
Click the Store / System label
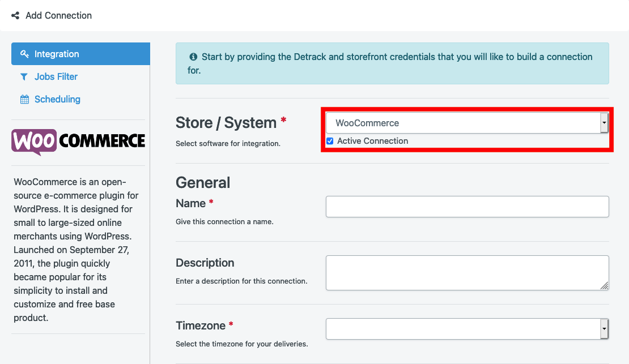point(226,123)
